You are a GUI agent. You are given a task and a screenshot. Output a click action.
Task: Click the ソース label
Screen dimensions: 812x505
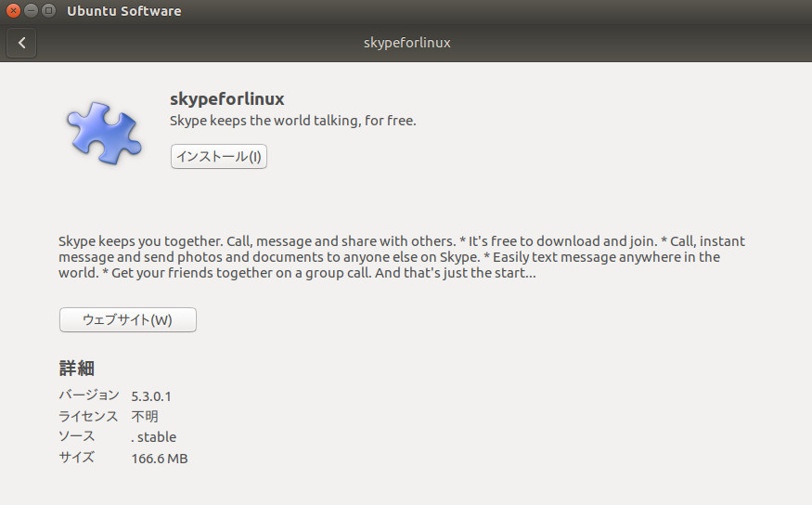click(77, 436)
